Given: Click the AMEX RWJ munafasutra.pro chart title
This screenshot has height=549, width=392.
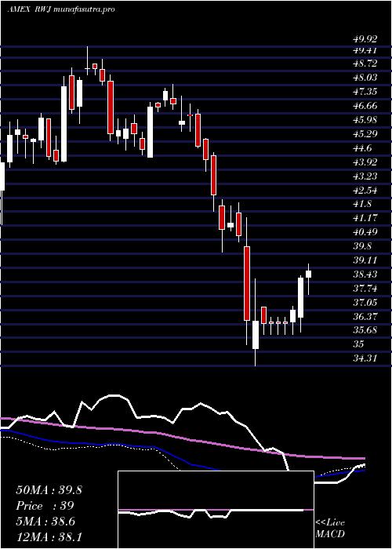Looking at the screenshot, I should click(61, 9).
